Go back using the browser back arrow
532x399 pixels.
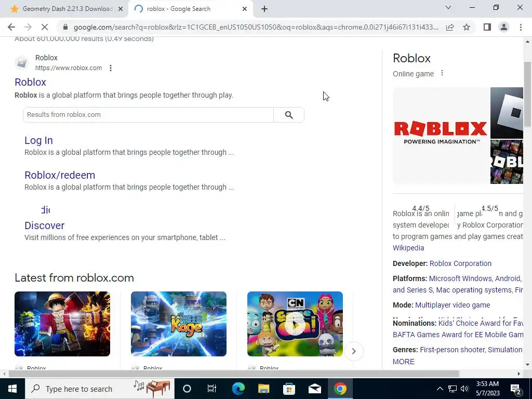11,27
